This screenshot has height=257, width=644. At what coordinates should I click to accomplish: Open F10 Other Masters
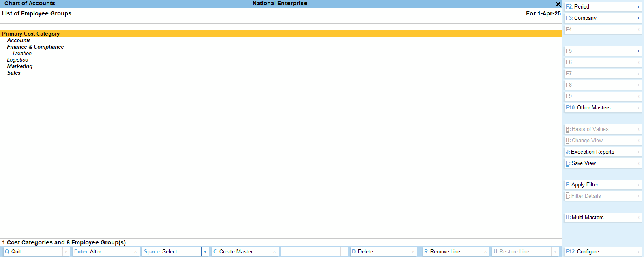tap(599, 108)
